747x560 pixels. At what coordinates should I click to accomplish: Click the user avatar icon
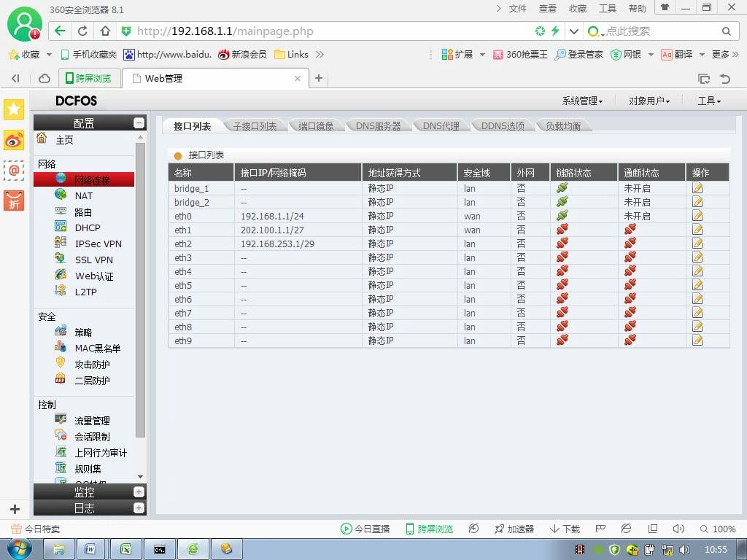24,24
